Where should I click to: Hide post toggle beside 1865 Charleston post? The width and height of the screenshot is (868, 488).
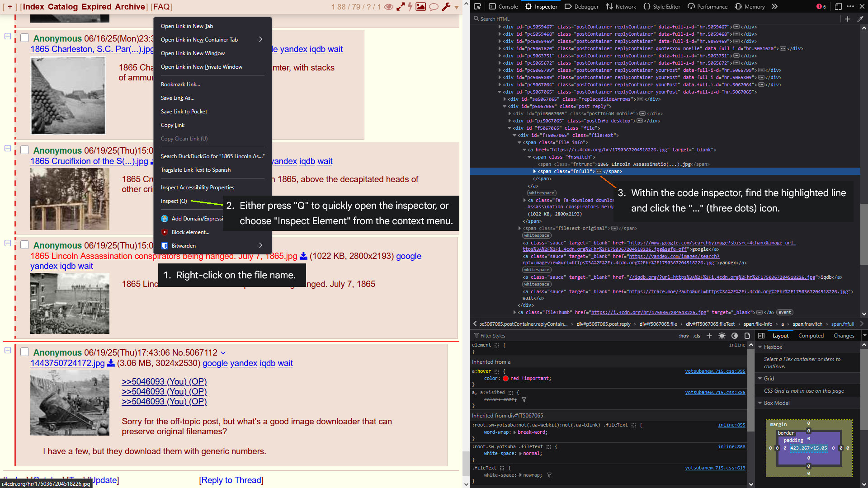[x=8, y=36]
